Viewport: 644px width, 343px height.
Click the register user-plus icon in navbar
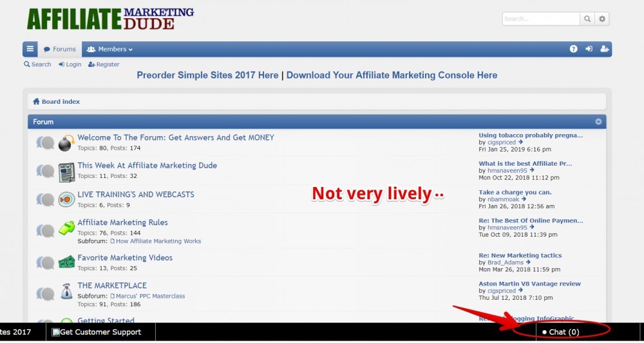point(604,49)
